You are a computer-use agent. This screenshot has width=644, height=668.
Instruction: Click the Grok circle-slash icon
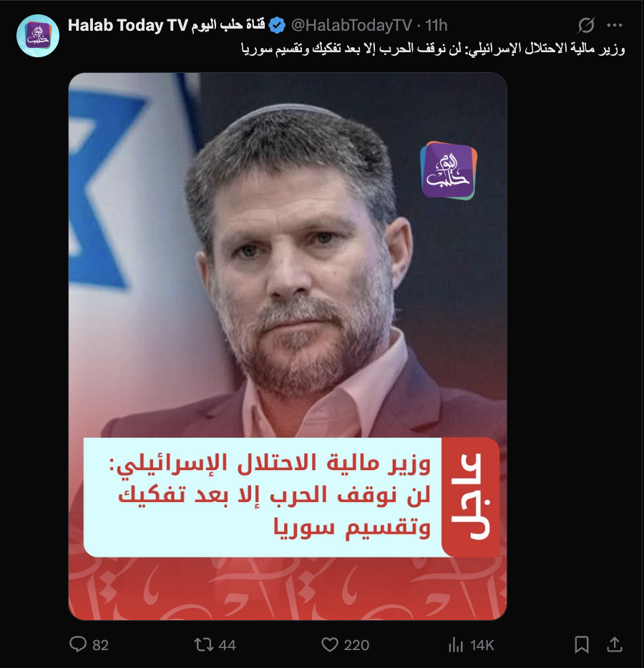click(x=586, y=25)
